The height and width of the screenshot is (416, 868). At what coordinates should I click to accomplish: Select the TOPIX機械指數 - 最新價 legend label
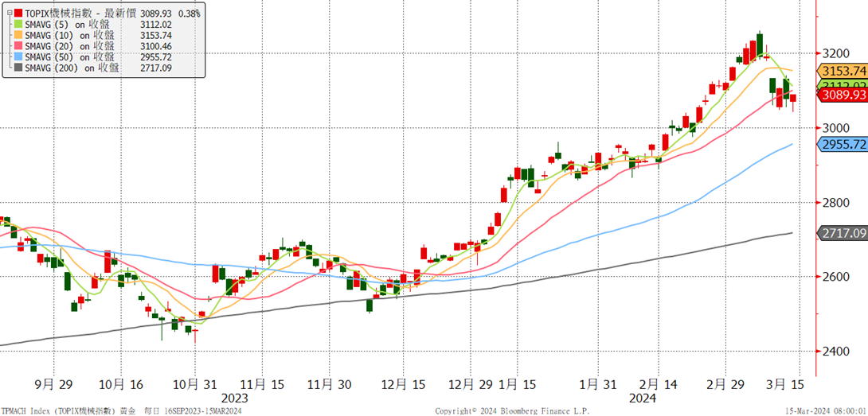[81, 13]
